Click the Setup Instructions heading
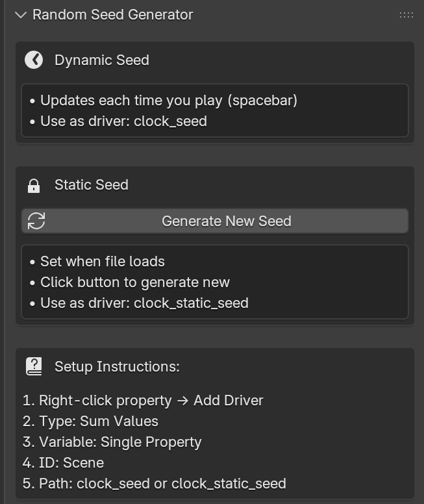This screenshot has width=424, height=504. click(117, 366)
